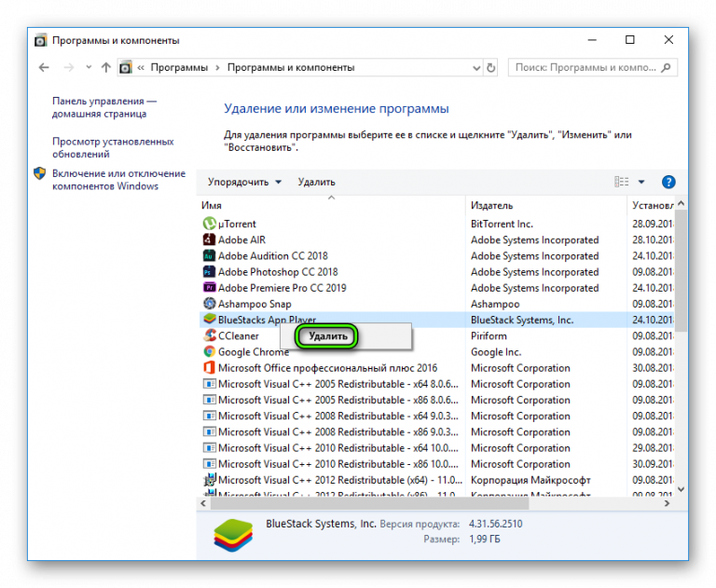
Task: Click icon of Visual C++ 2008 x64 entry
Action: pos(209,416)
